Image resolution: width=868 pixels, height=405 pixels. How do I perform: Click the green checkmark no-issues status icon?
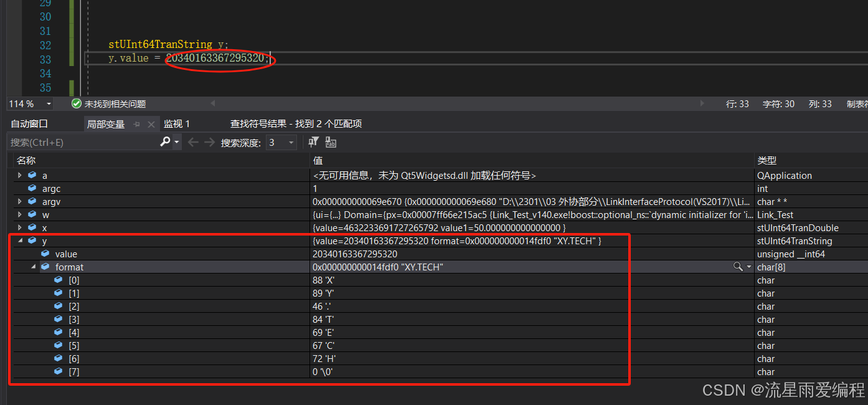point(77,104)
